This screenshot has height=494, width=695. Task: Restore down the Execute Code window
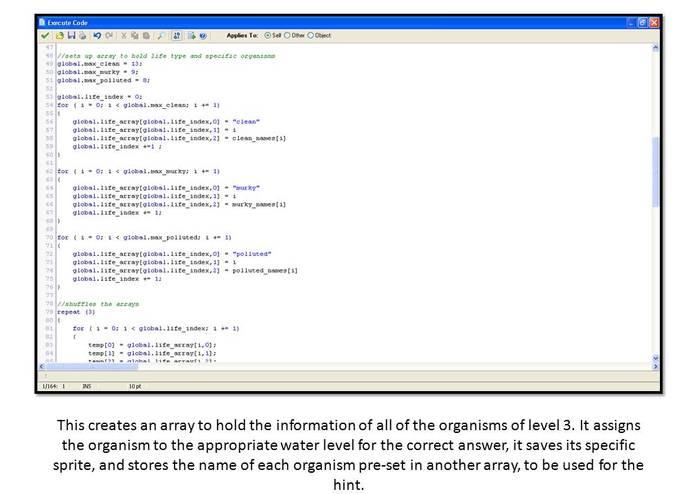coord(642,23)
